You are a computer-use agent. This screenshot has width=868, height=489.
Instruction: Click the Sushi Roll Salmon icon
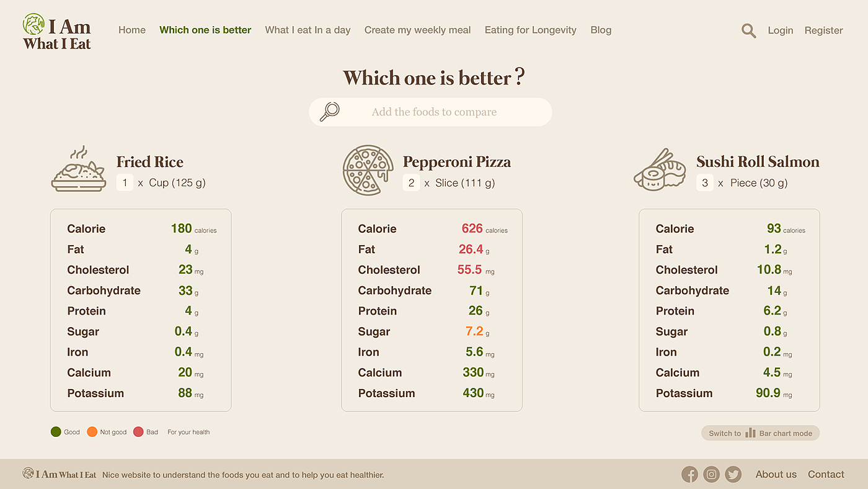pos(660,169)
